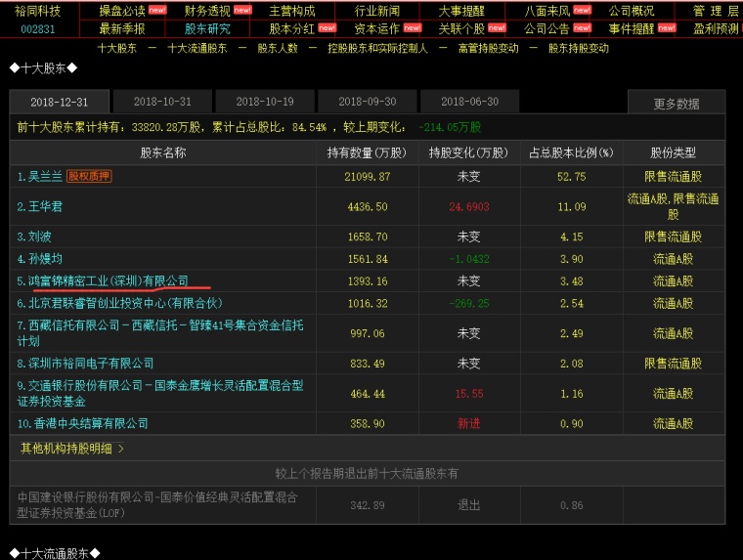Select the 2018-12-31 date tab
Image resolution: width=743 pixels, height=560 pixels.
(x=60, y=102)
